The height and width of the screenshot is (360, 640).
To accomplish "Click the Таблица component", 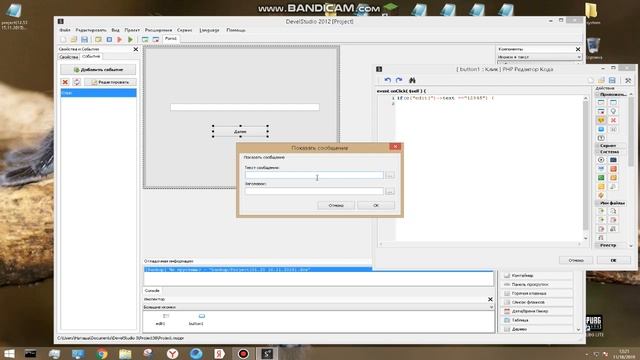I will click(536, 320).
